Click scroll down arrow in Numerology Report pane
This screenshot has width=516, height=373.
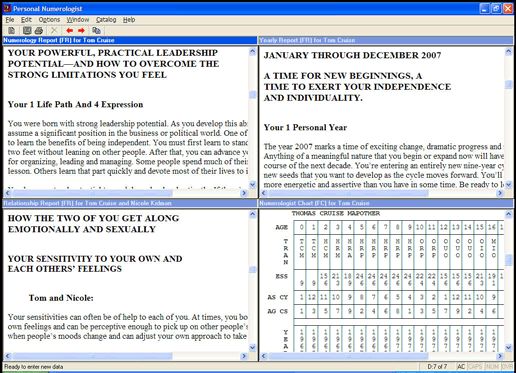[x=252, y=184]
